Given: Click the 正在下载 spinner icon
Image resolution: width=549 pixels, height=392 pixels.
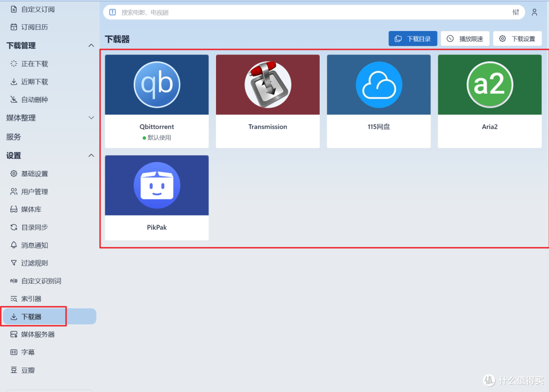Looking at the screenshot, I should coord(14,64).
